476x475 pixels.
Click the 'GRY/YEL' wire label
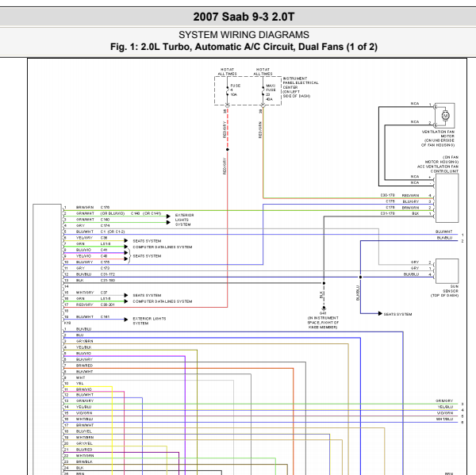[x=84, y=443]
